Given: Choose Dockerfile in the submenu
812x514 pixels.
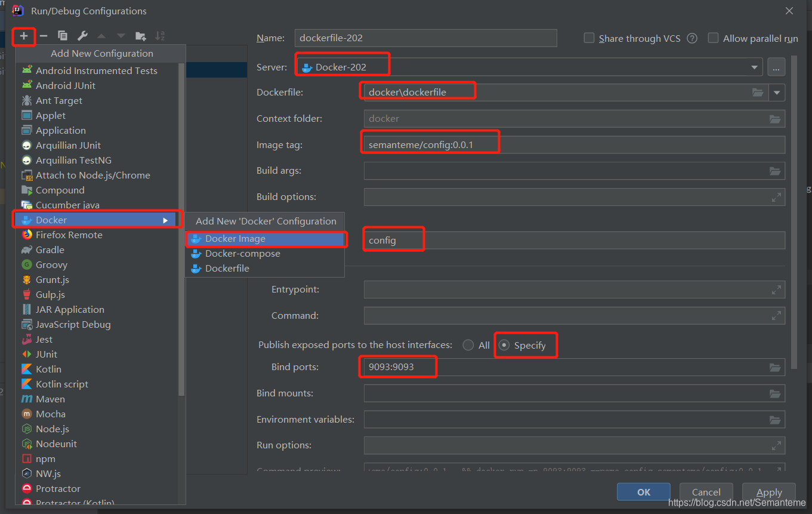Looking at the screenshot, I should coord(265,269).
